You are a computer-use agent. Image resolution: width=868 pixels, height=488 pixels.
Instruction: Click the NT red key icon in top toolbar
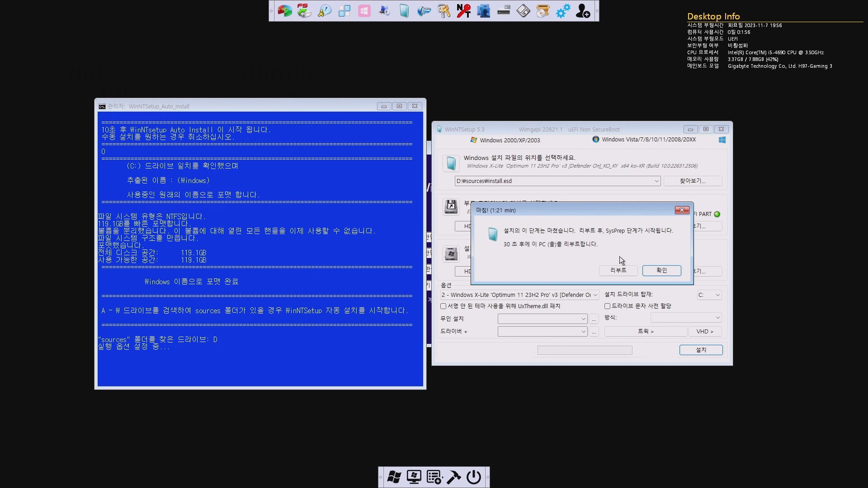(x=463, y=11)
